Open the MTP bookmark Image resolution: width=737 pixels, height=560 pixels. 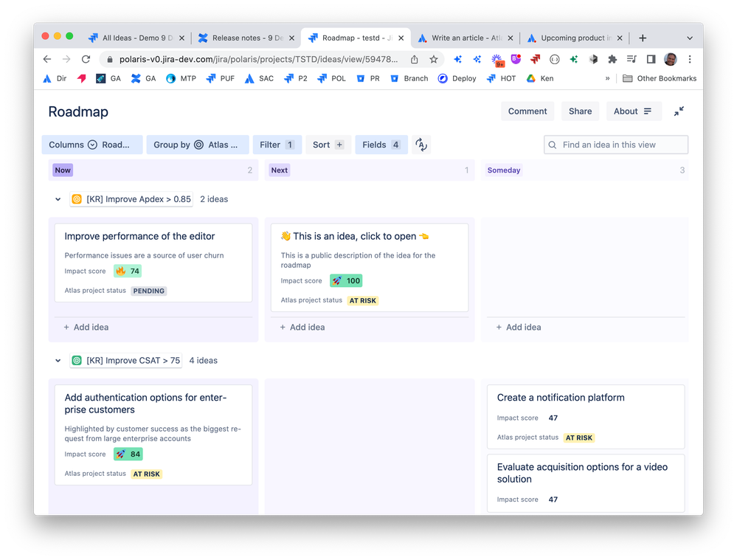click(181, 78)
